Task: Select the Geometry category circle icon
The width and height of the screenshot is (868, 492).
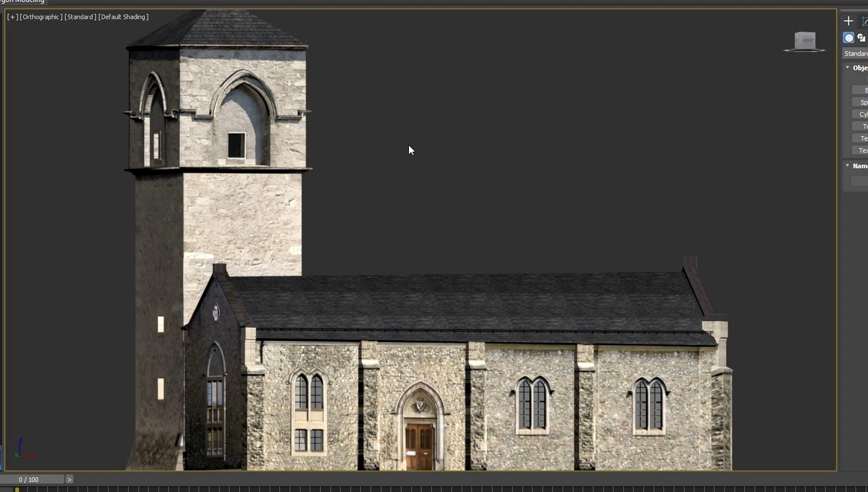Action: tap(849, 38)
